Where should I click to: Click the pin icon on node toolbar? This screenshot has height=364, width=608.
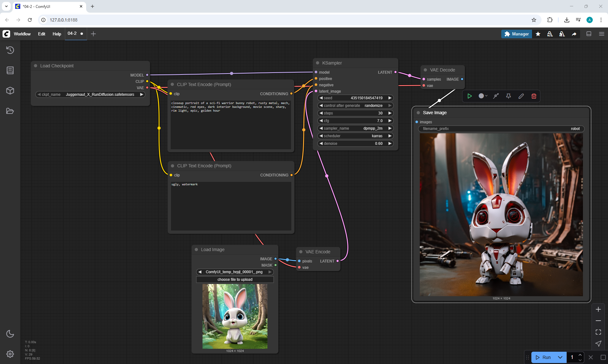tap(509, 96)
